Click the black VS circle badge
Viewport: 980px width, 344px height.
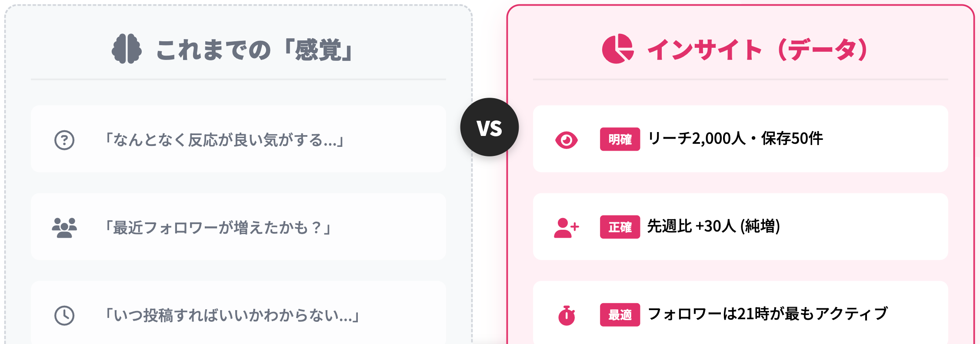[x=490, y=127]
